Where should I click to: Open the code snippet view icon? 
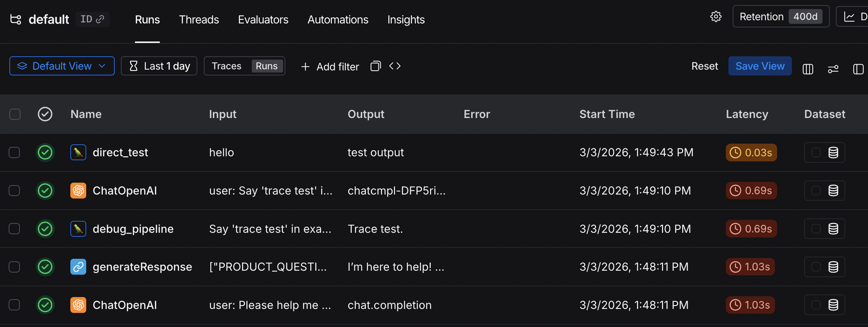point(395,66)
